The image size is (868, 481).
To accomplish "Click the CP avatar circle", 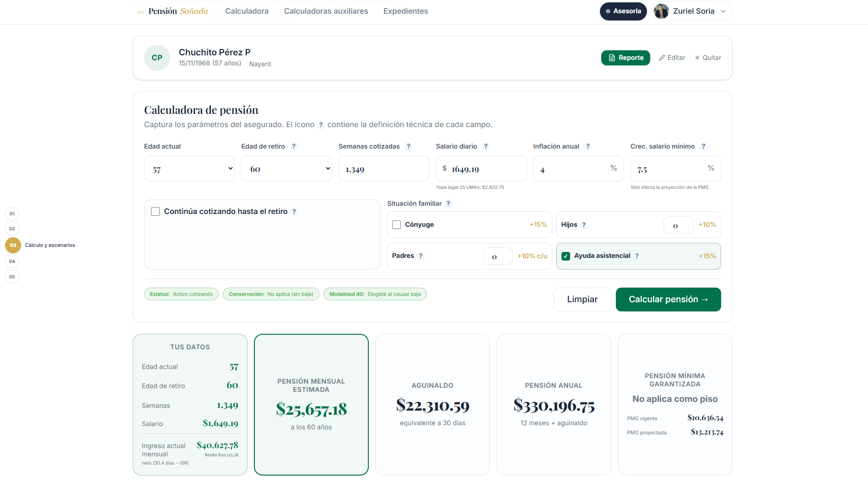I will (157, 58).
